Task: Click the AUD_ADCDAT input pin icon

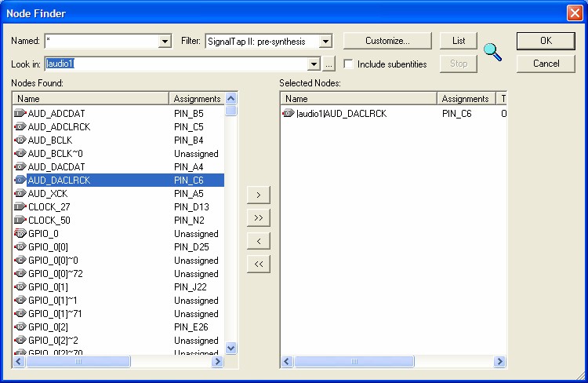Action: (20, 114)
